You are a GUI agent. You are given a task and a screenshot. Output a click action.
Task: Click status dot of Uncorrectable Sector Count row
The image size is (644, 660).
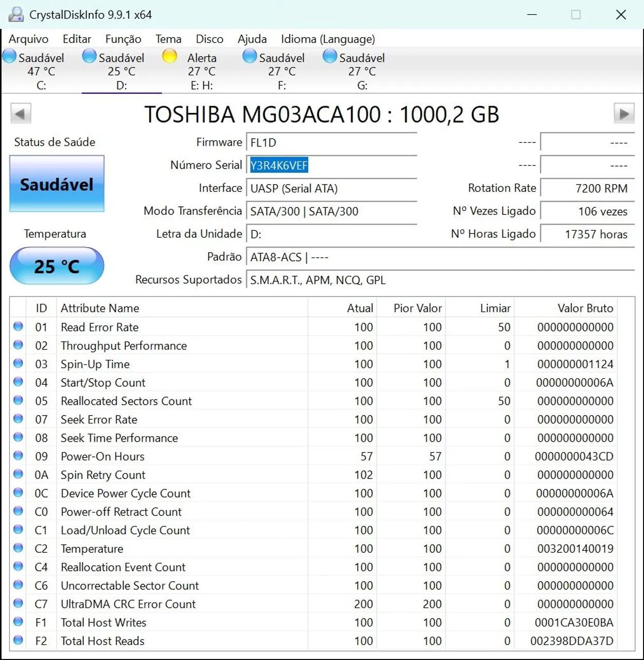click(x=18, y=585)
